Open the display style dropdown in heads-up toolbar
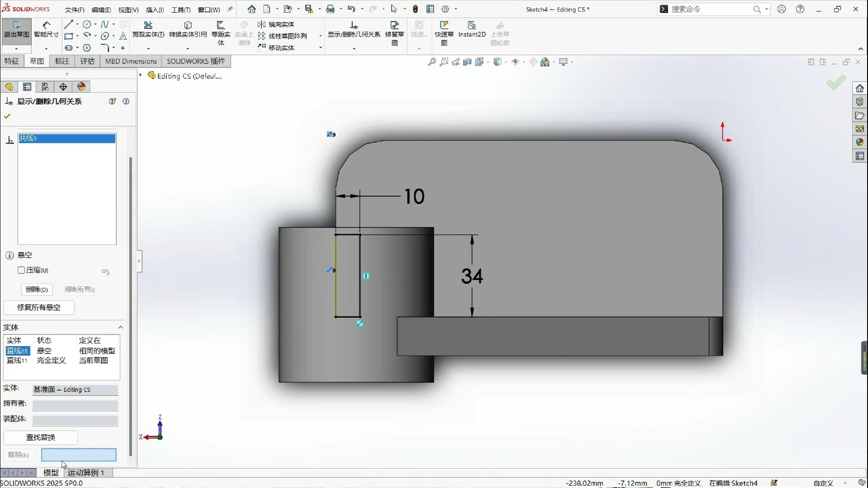 [505, 62]
